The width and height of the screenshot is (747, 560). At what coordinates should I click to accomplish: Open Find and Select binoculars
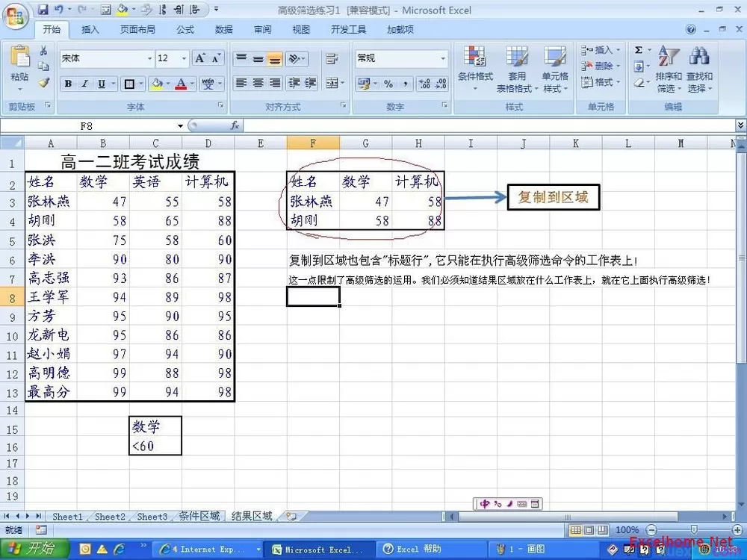699,69
